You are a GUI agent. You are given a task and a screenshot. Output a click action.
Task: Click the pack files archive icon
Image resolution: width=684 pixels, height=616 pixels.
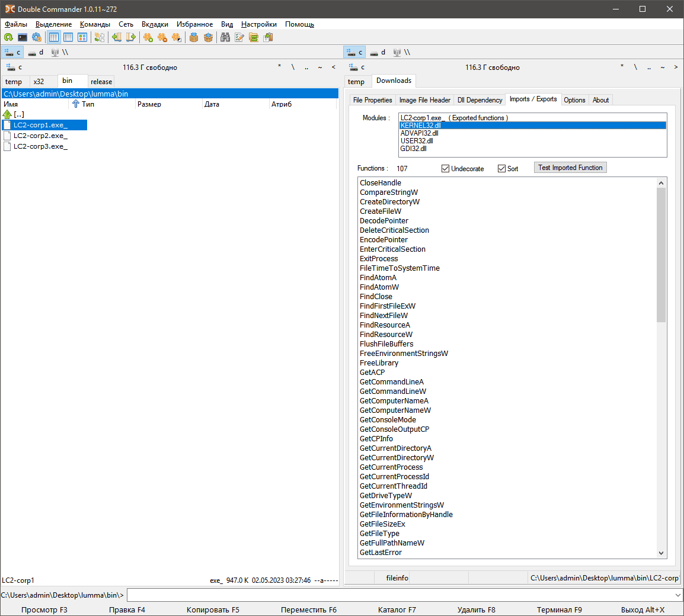tap(194, 37)
